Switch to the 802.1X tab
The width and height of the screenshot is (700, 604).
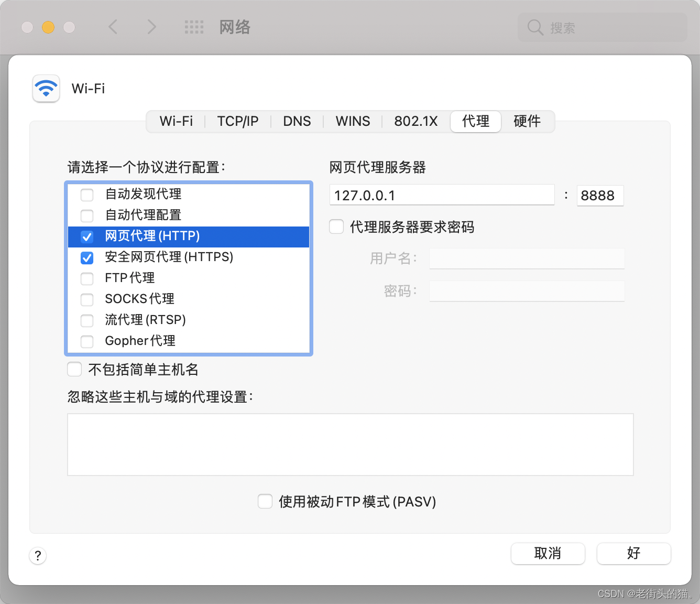(x=416, y=122)
